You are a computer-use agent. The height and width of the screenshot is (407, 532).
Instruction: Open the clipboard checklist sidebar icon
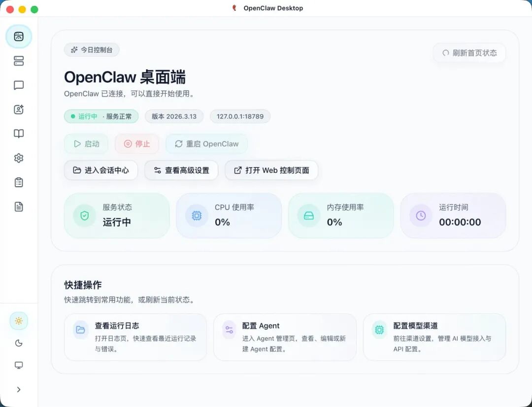(x=19, y=182)
